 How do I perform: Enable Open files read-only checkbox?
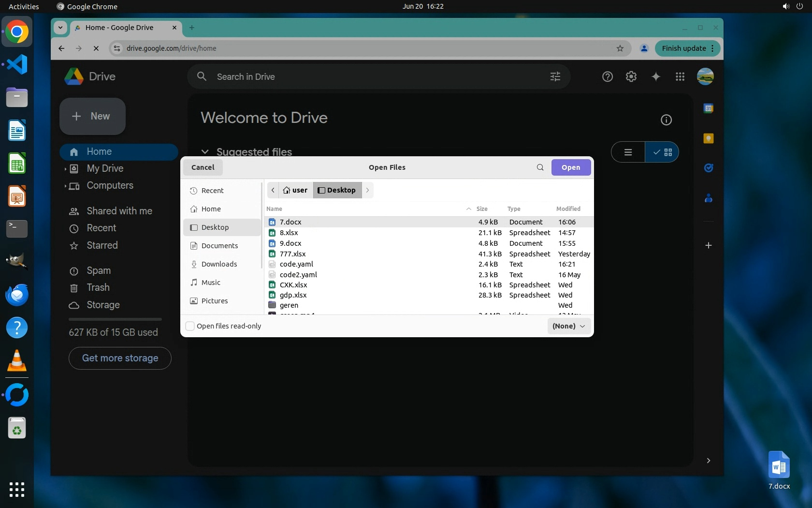point(190,326)
